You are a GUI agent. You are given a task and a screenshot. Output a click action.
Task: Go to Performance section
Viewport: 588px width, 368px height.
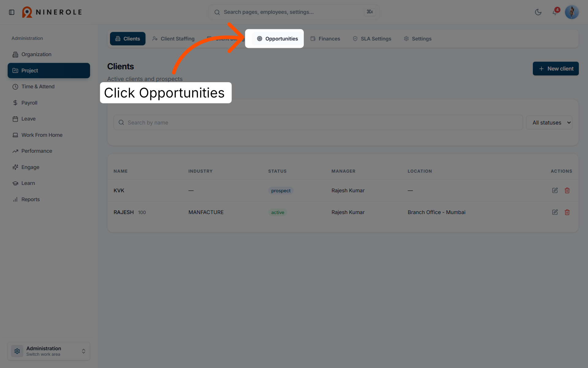click(x=49, y=151)
